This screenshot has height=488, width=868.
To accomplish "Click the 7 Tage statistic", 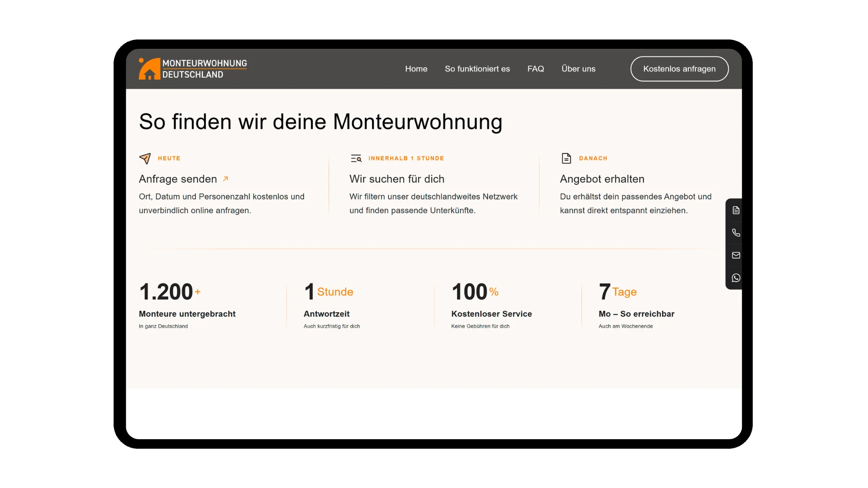I will click(x=618, y=291).
